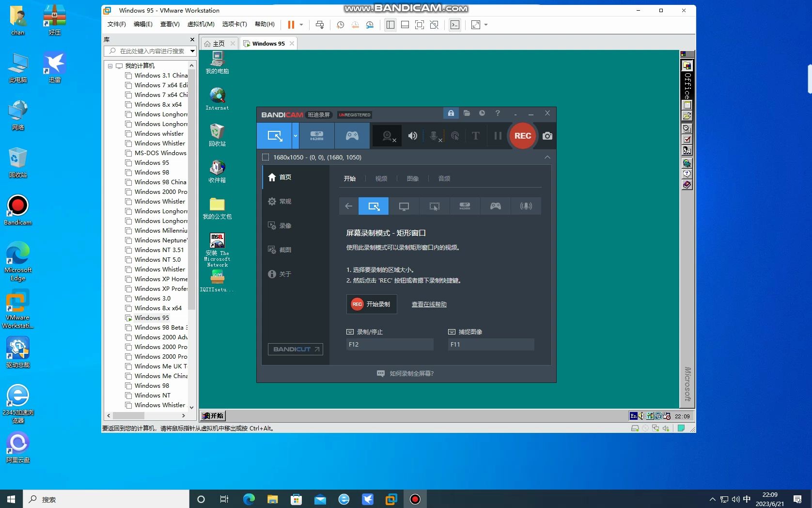Open the 关于 about section

click(296, 274)
